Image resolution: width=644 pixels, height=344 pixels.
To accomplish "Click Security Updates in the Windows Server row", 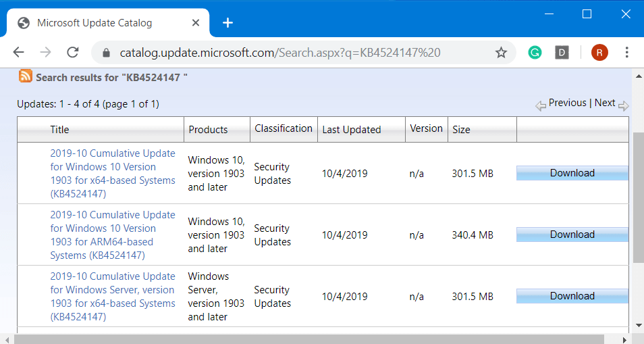I will (x=272, y=296).
